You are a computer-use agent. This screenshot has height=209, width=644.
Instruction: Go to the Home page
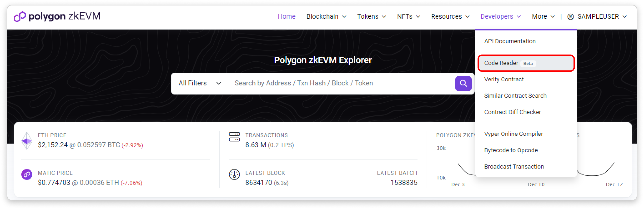tap(286, 17)
